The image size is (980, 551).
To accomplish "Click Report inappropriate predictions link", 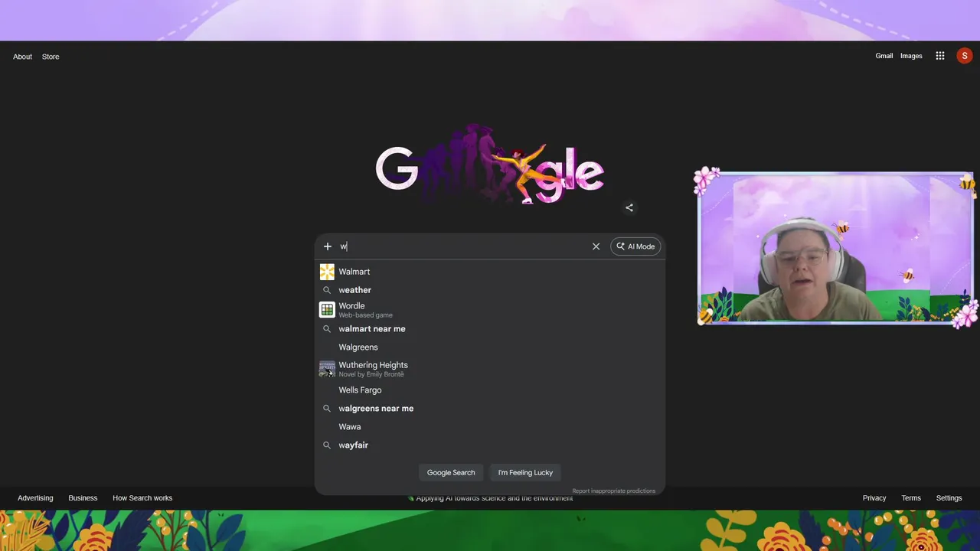I will point(613,491).
